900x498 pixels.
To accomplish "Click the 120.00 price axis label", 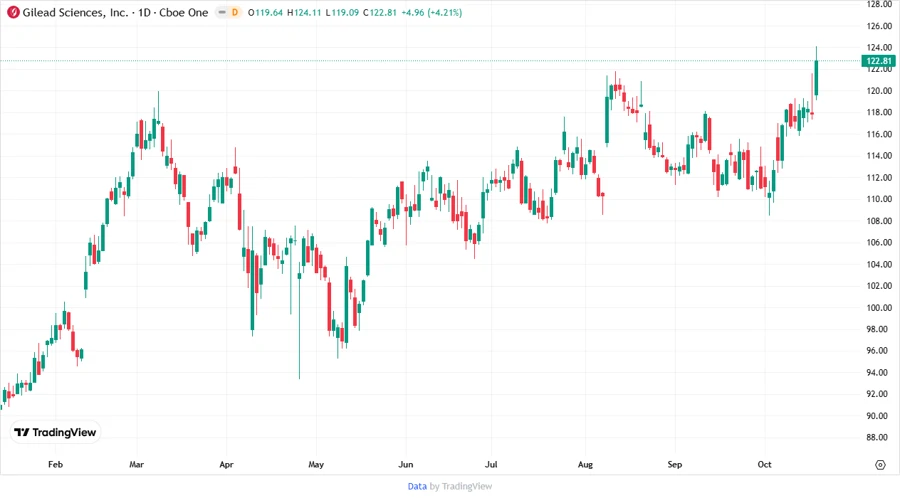I will pos(879,91).
